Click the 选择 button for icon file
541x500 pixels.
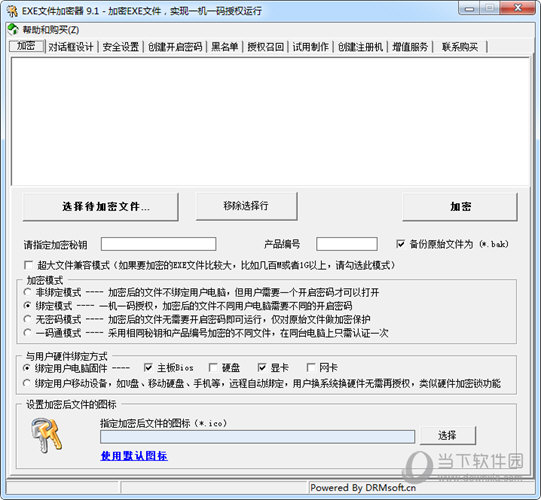447,435
